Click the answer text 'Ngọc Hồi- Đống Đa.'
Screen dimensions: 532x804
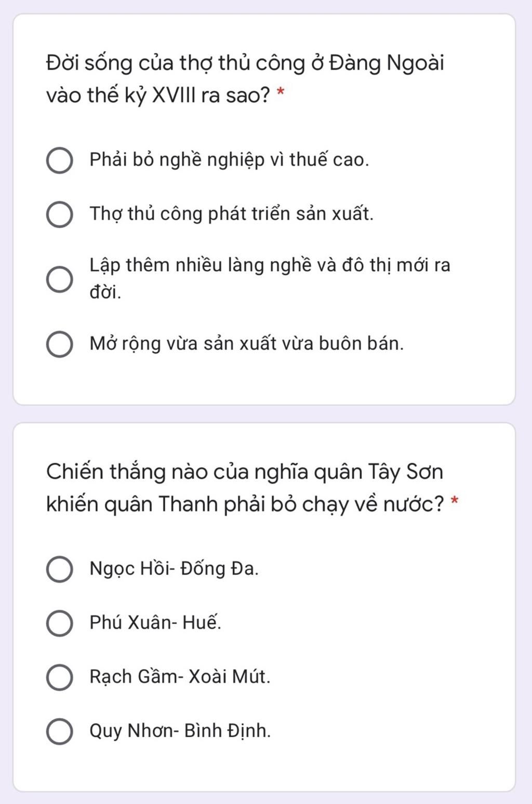pyautogui.click(x=174, y=569)
